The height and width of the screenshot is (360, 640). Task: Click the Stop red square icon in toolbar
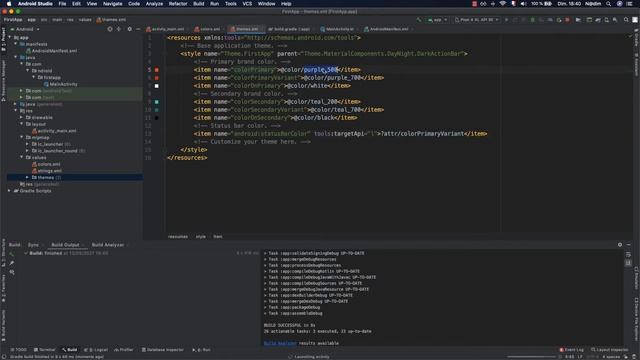coord(567,20)
